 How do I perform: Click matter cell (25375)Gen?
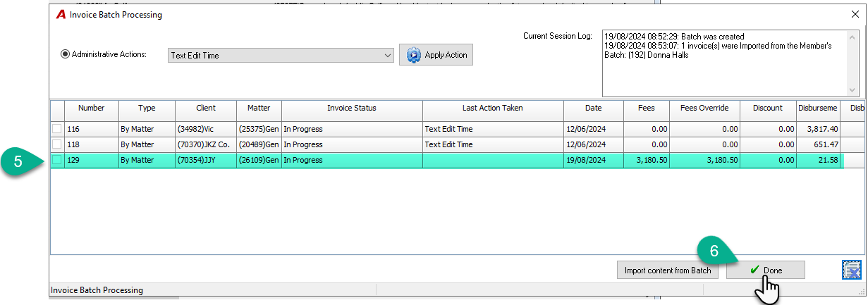click(x=259, y=129)
